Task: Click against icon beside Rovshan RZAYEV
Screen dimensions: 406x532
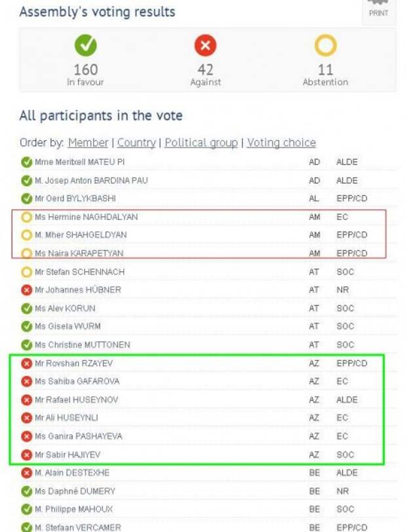Action: tap(26, 364)
